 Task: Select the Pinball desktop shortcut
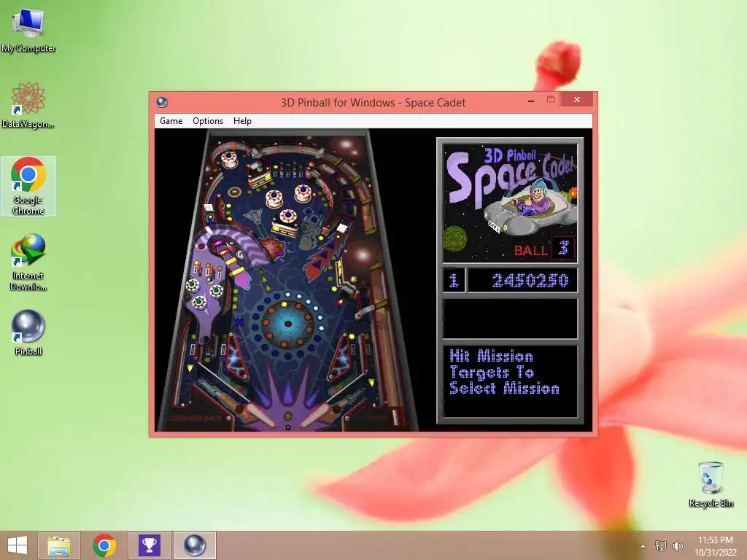click(28, 332)
